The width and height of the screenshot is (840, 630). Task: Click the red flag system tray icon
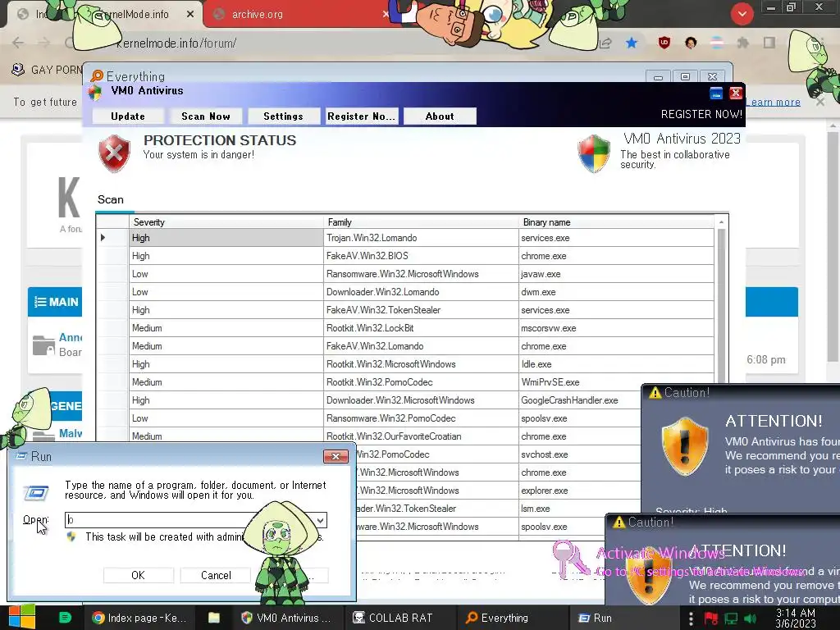pyautogui.click(x=711, y=619)
